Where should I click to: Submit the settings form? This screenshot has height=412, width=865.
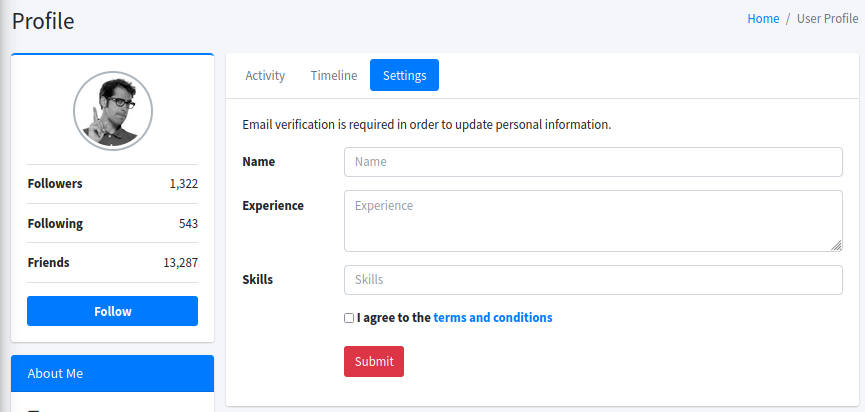[x=373, y=361]
